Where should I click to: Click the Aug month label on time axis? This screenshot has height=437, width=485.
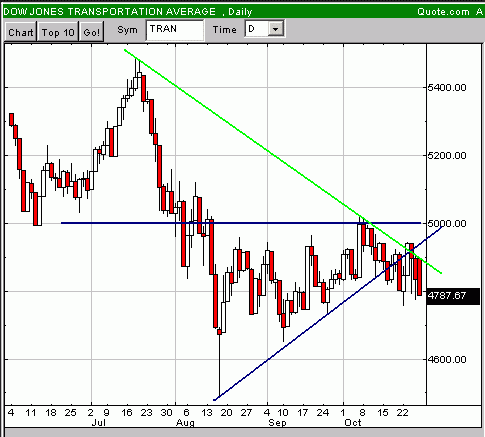click(185, 423)
